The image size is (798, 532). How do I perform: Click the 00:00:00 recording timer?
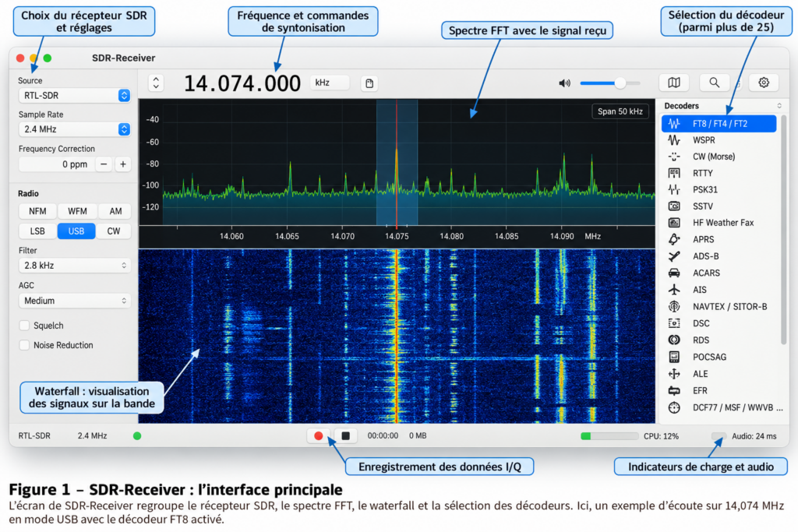(383, 436)
